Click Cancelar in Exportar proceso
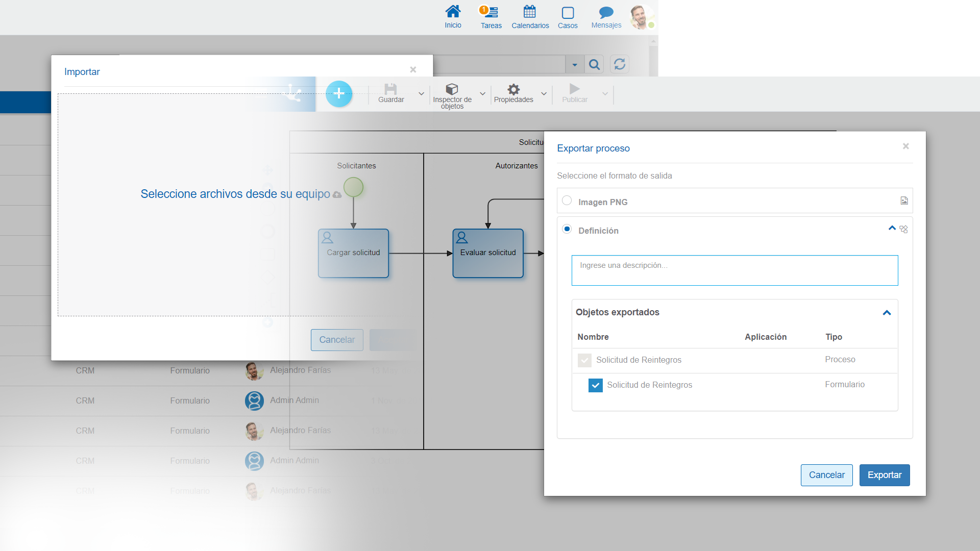 pos(826,475)
